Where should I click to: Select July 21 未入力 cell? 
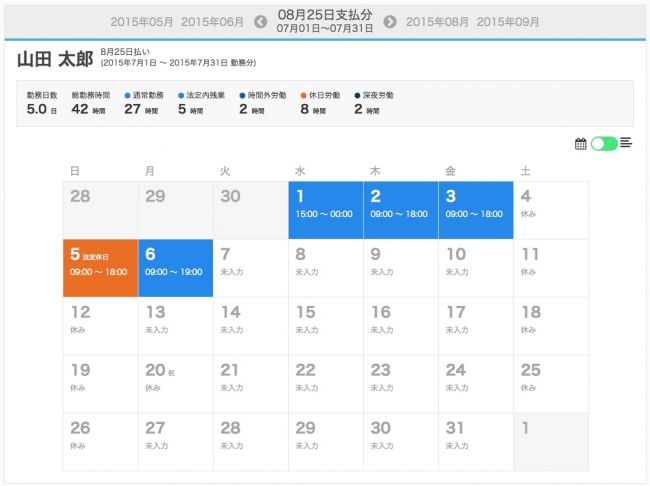pyautogui.click(x=251, y=384)
